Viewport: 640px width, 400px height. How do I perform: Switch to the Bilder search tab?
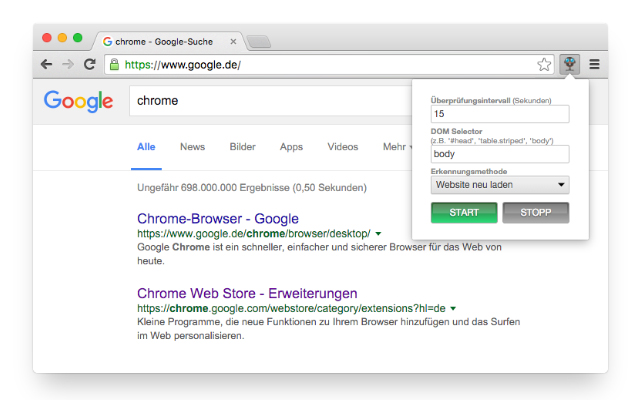(242, 147)
